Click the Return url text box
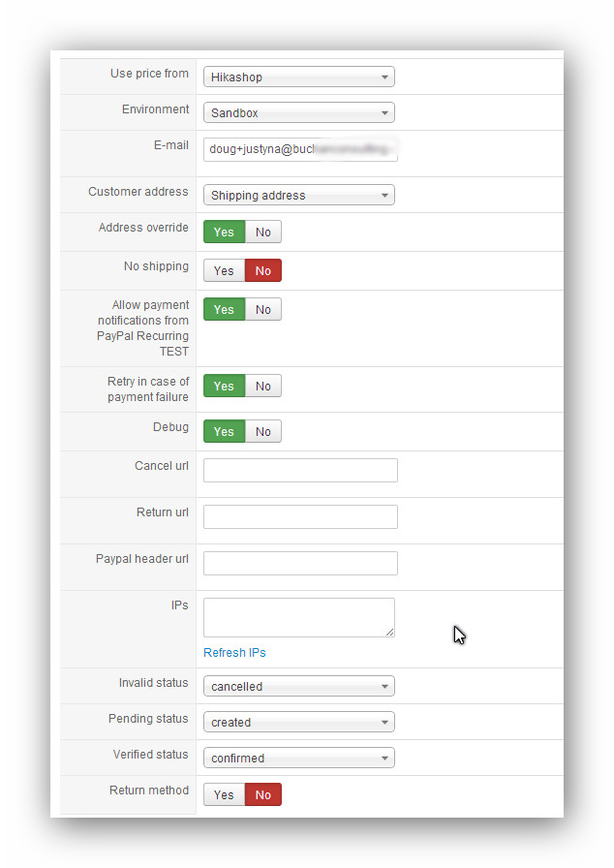614x868 pixels. pyautogui.click(x=300, y=516)
